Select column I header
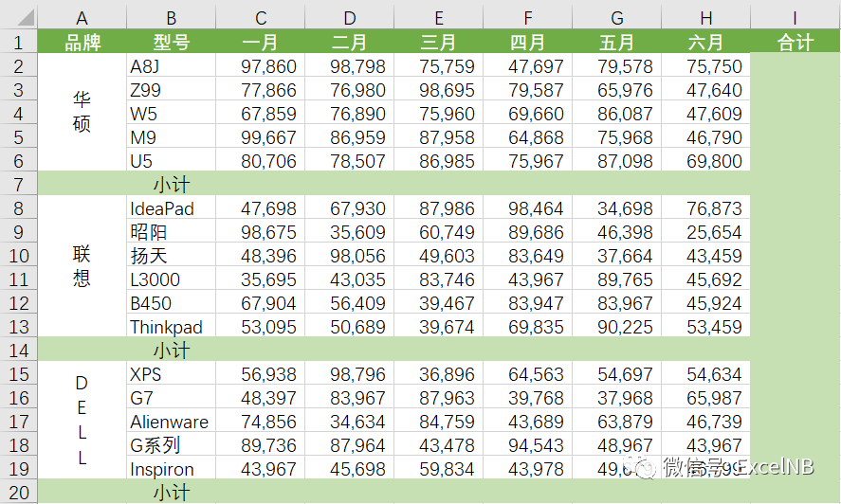Screen dimensions: 841x504 pos(795,18)
